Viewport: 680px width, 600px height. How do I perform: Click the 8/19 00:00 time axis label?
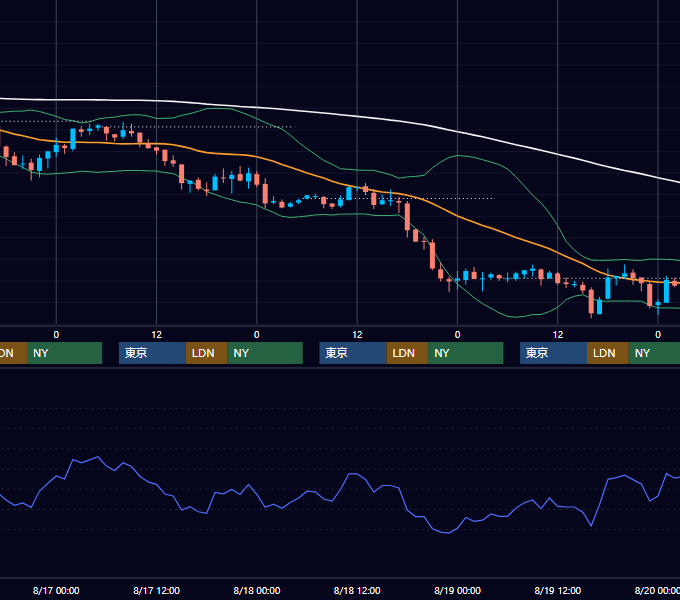tap(458, 590)
